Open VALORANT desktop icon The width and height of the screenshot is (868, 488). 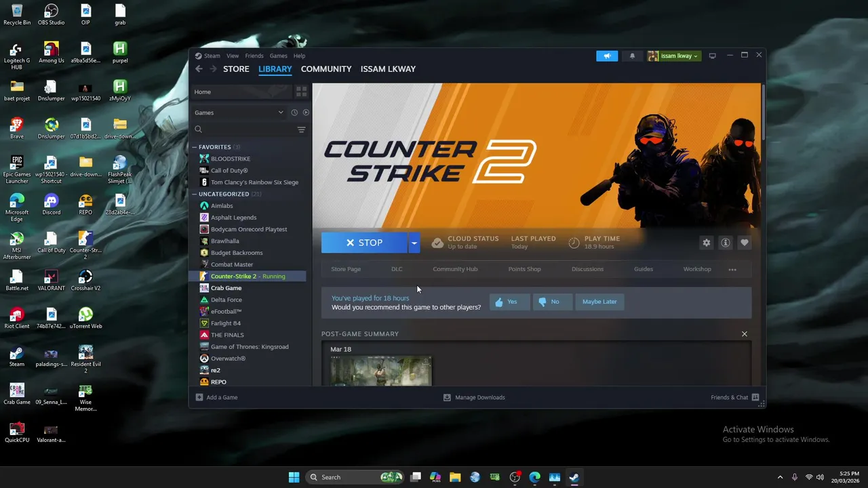point(51,281)
